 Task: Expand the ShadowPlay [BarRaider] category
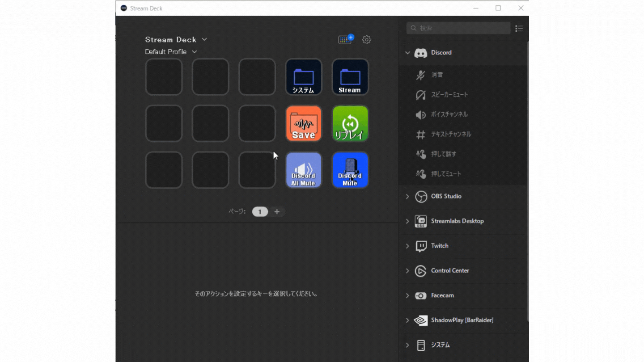(407, 320)
